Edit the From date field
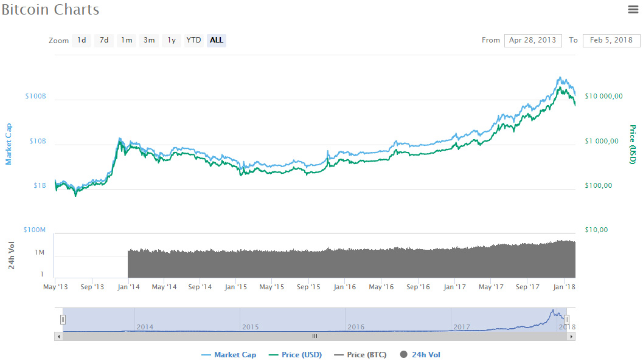 coord(533,40)
